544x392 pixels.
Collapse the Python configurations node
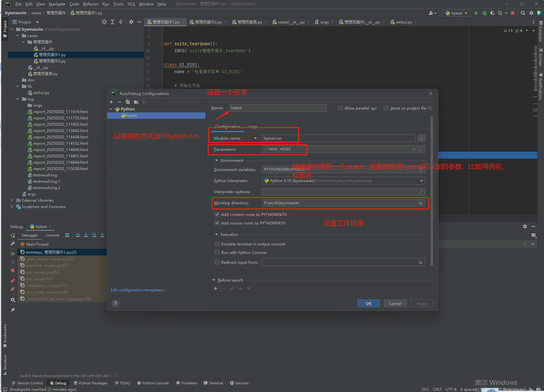[x=111, y=109]
